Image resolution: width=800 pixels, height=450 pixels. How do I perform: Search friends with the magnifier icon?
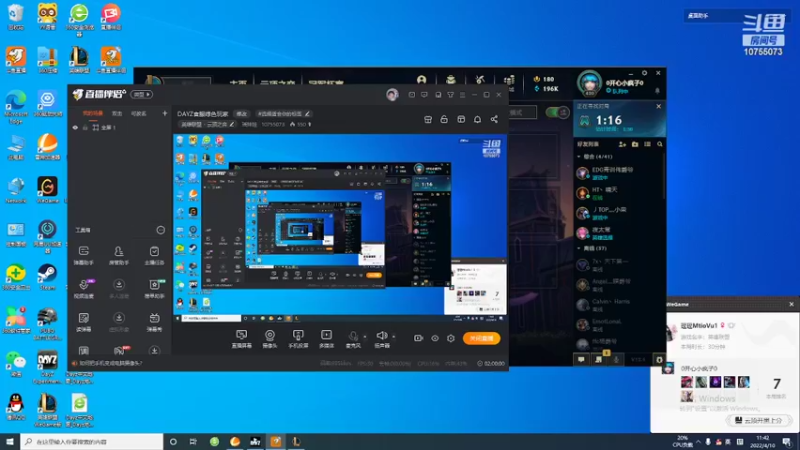pyautogui.click(x=659, y=144)
